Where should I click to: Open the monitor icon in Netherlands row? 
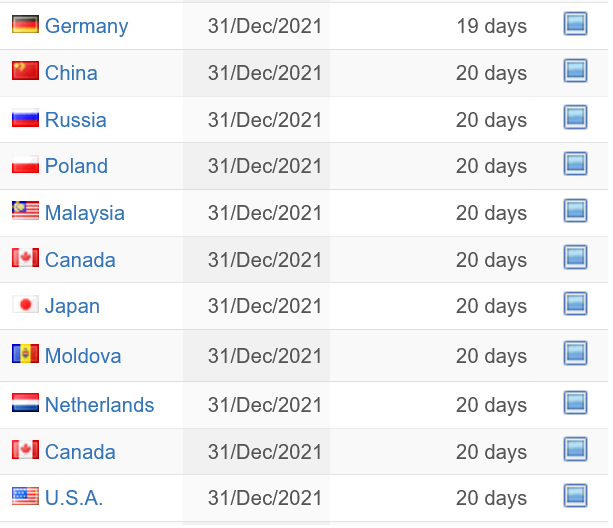[575, 403]
